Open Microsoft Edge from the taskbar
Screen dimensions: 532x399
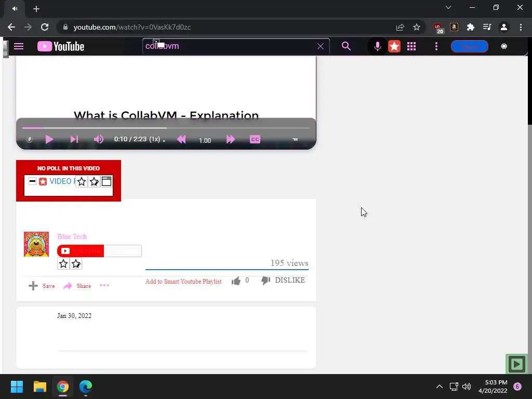coord(86,387)
